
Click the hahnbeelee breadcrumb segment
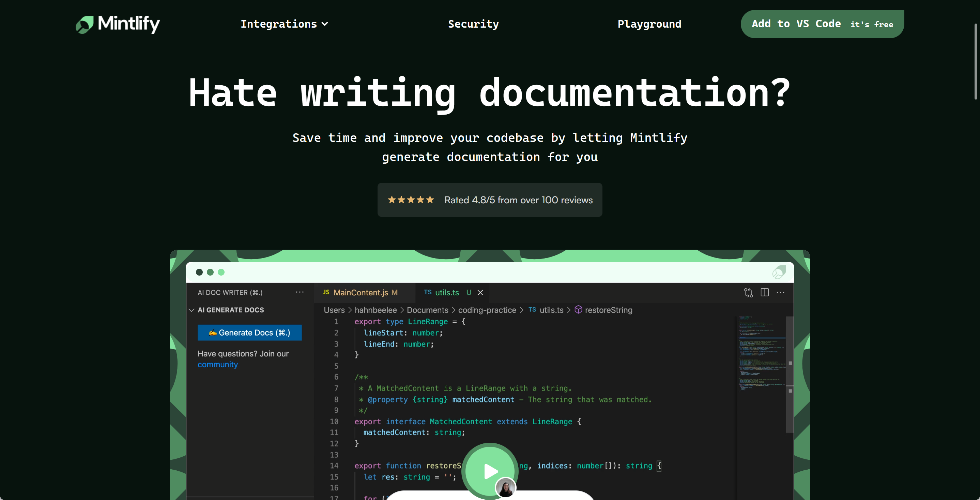click(x=376, y=310)
